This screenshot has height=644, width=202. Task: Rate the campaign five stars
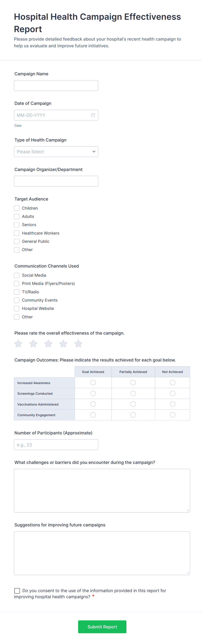[x=78, y=343]
